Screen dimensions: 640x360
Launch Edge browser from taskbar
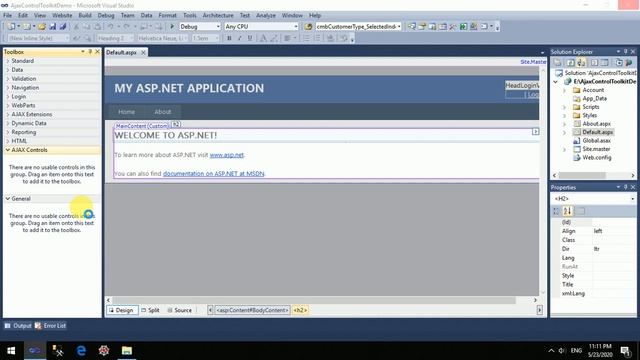click(81, 351)
